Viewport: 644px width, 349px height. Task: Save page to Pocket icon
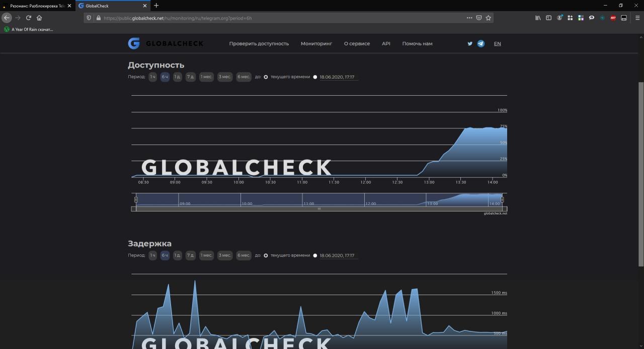(x=479, y=18)
